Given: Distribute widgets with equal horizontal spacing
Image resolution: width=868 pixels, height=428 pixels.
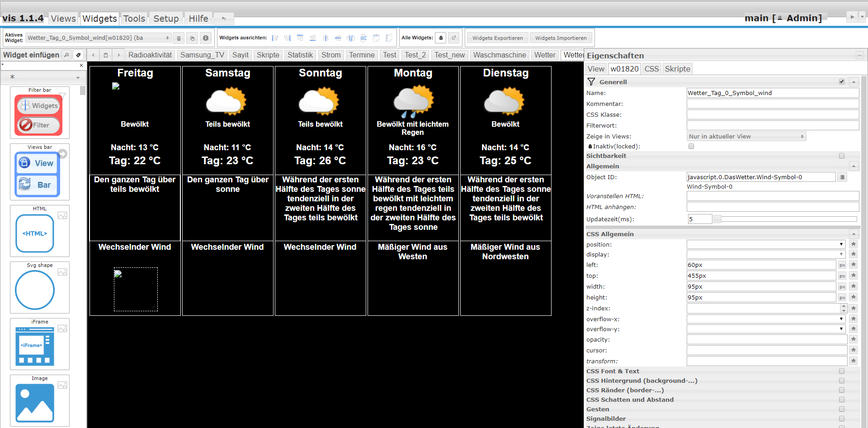Looking at the screenshot, I should click(351, 38).
